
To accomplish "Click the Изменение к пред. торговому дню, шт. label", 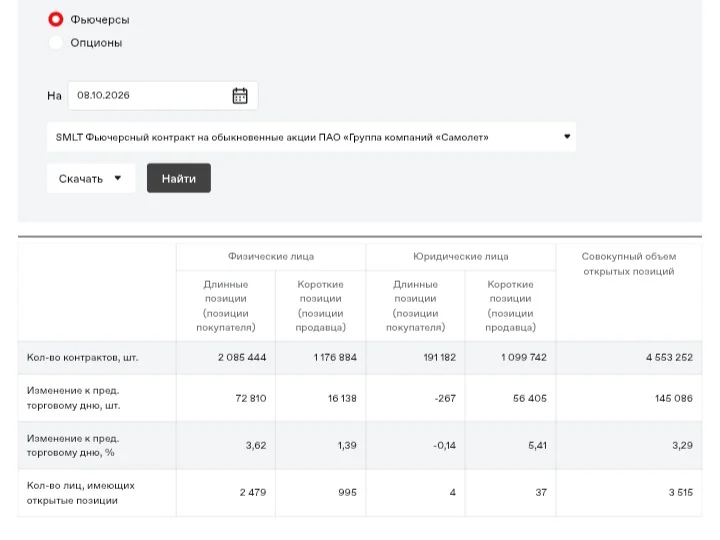I will pos(73,398).
